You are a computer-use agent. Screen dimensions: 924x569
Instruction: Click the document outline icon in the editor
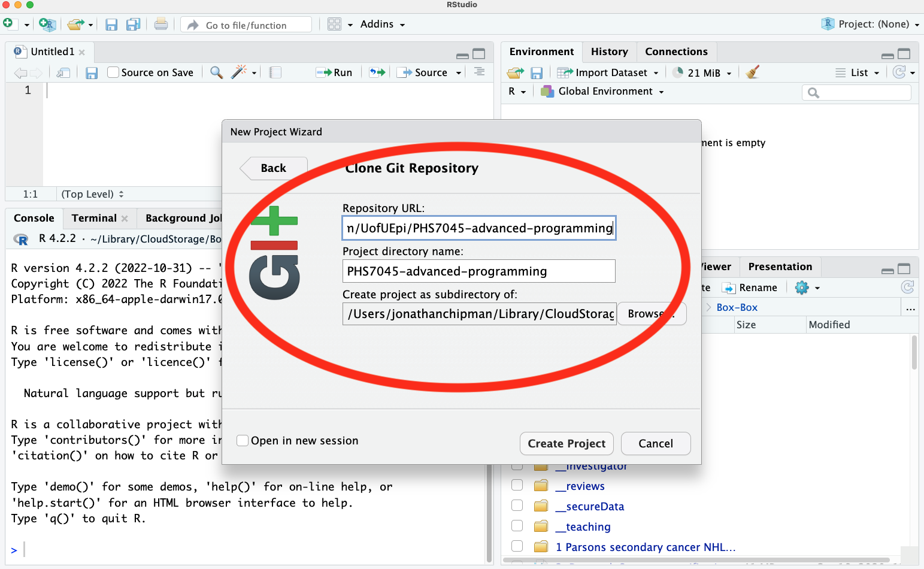click(480, 72)
